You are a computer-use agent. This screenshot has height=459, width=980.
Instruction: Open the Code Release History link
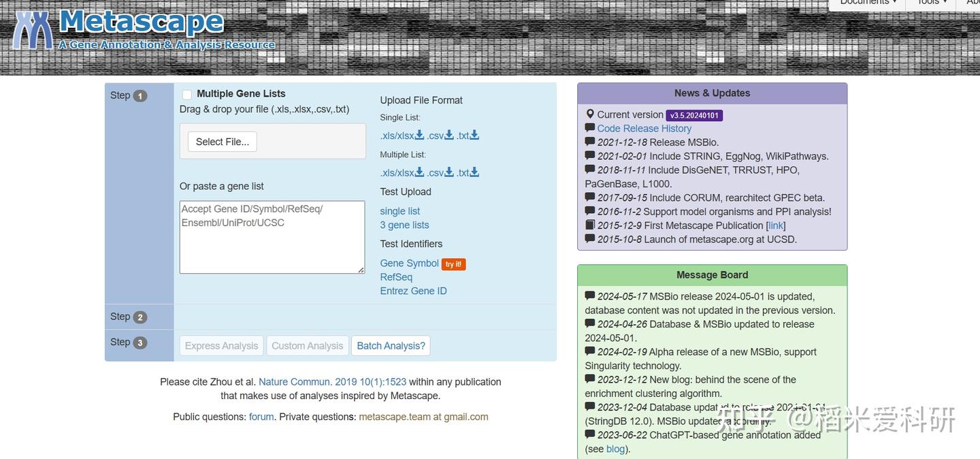click(x=644, y=128)
